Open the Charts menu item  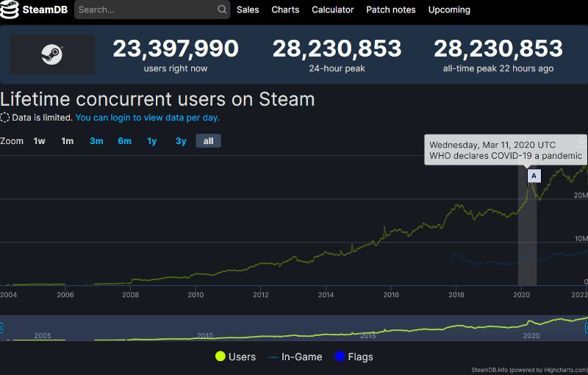click(x=285, y=10)
